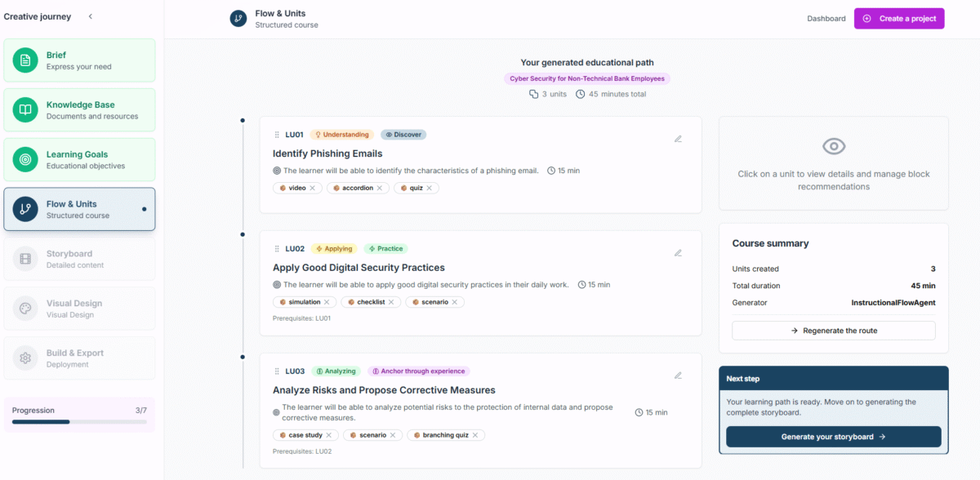Edit LU01 using its pencil icon
This screenshot has width=980, height=480.
coord(678,139)
